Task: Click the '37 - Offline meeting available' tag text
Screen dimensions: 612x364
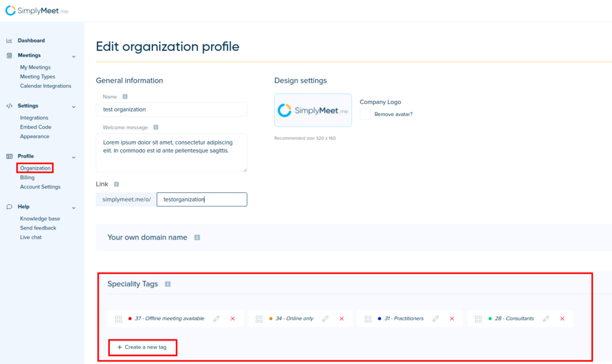Action: (169, 319)
